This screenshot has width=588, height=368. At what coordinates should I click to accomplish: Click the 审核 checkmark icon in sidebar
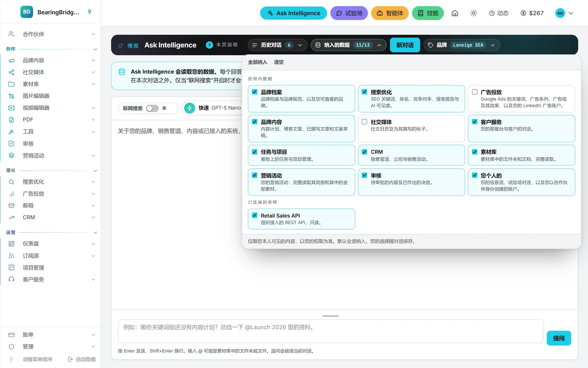click(11, 144)
